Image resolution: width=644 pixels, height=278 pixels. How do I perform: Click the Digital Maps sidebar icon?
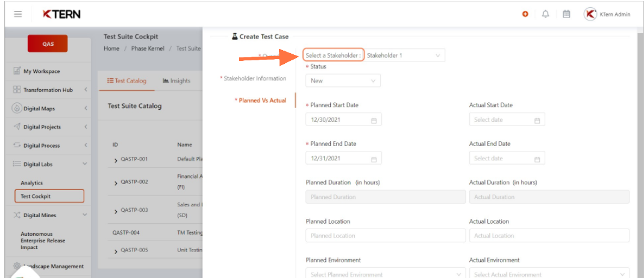[x=17, y=109]
